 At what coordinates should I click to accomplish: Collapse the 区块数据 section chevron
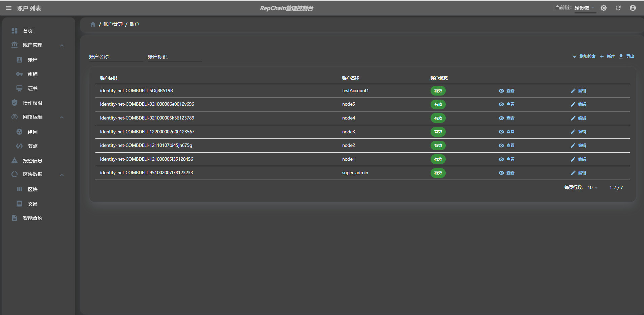62,175
